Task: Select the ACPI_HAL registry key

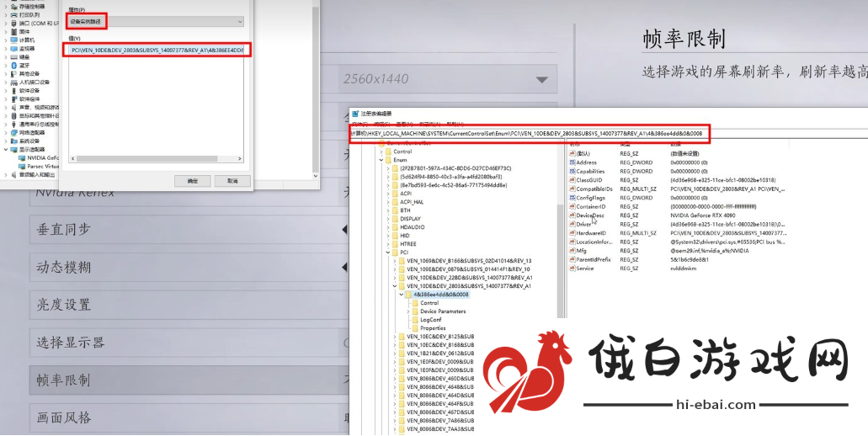Action: tap(412, 202)
